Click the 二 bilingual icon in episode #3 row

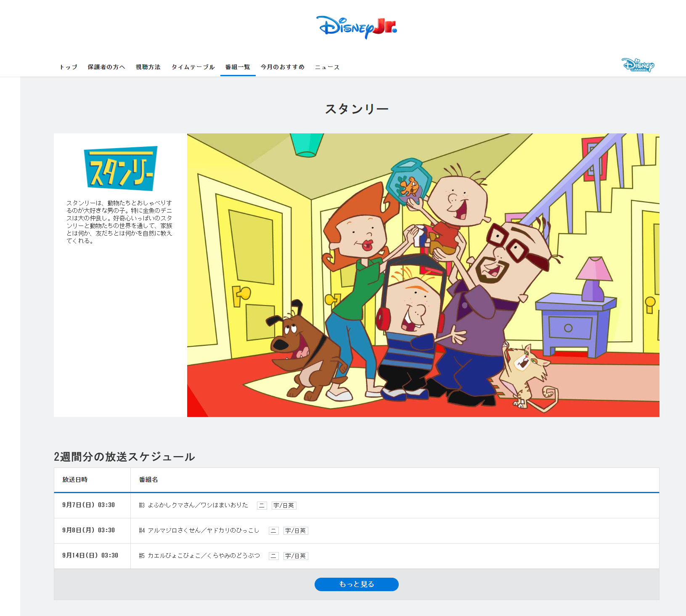tap(262, 505)
